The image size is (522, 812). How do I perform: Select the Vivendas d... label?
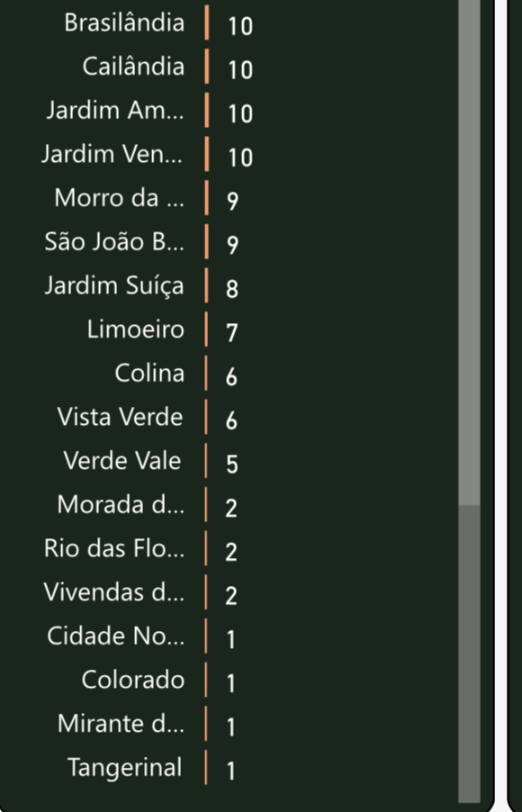[114, 592]
